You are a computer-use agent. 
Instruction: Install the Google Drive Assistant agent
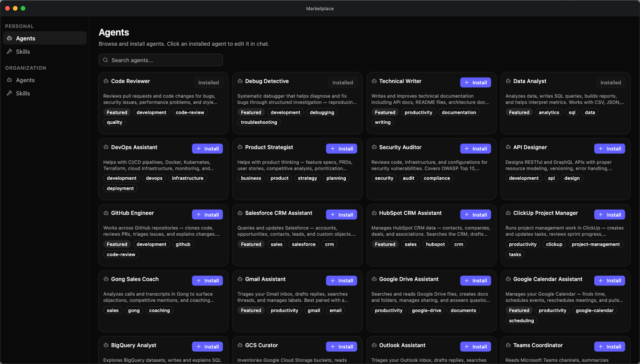(476, 281)
